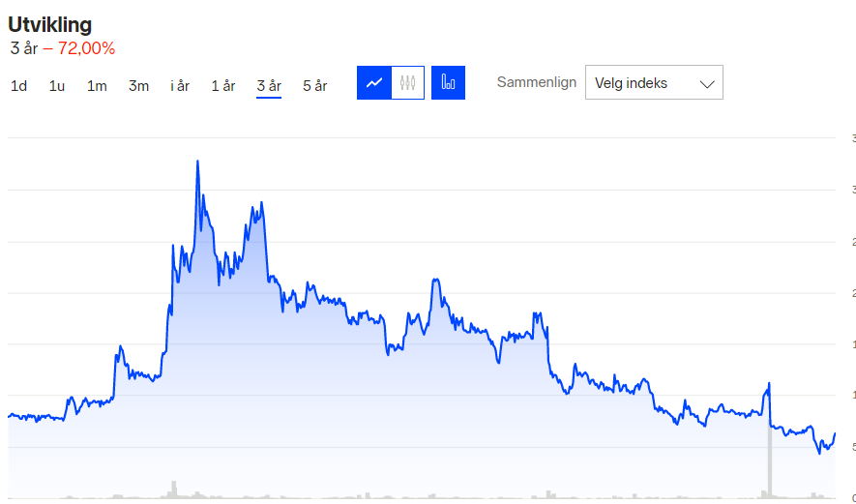The height and width of the screenshot is (504, 856).
Task: Select the 3m time range
Action: tap(138, 86)
